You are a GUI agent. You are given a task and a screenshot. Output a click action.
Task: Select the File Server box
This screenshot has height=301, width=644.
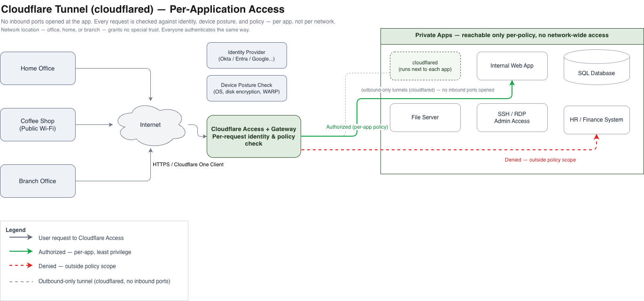[425, 117]
